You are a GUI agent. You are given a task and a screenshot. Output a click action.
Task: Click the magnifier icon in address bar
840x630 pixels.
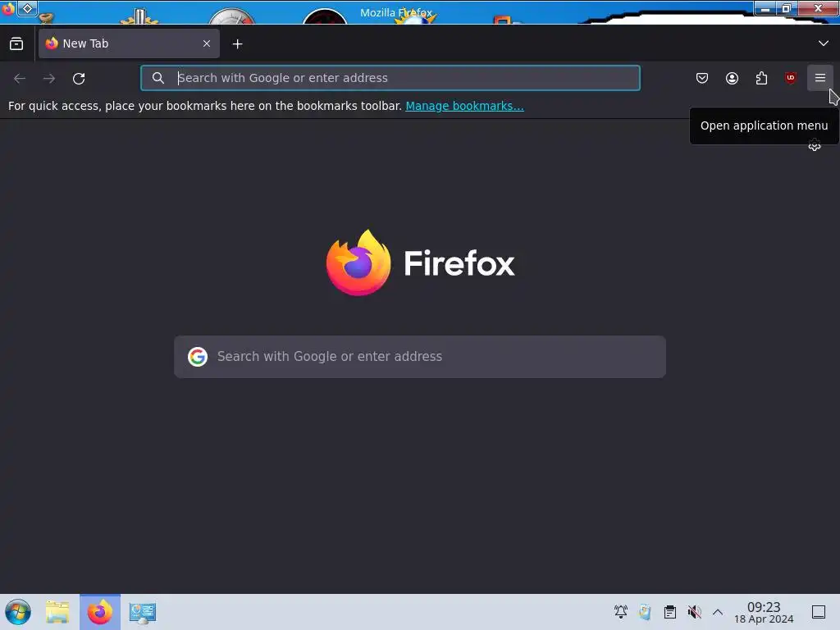(x=158, y=78)
